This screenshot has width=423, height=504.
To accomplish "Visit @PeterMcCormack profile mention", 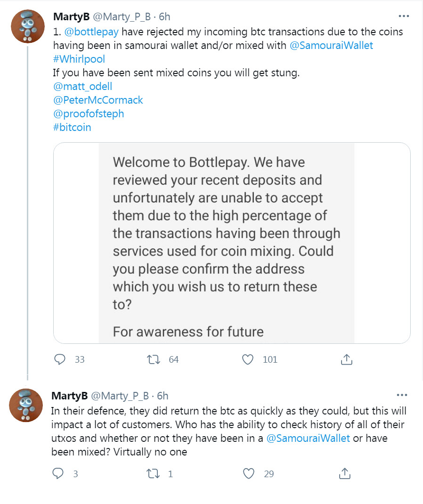I will (x=98, y=100).
